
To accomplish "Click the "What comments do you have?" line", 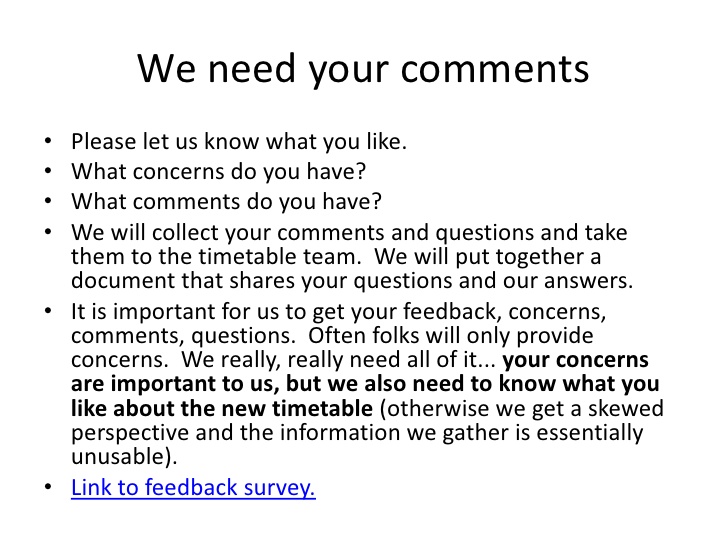I will pyautogui.click(x=227, y=201).
